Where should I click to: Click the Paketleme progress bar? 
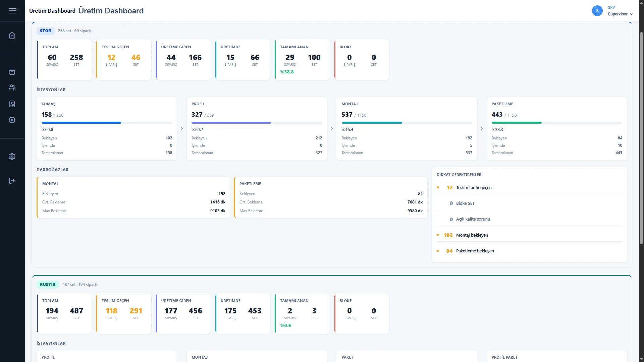click(x=557, y=123)
